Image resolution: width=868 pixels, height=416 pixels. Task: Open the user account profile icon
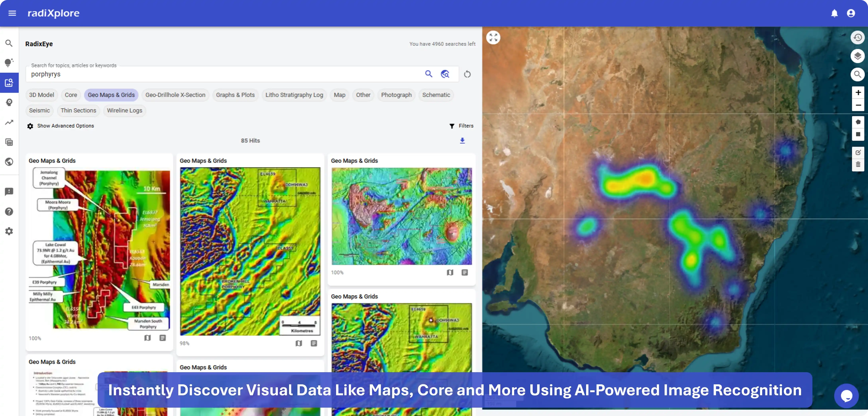coord(851,13)
